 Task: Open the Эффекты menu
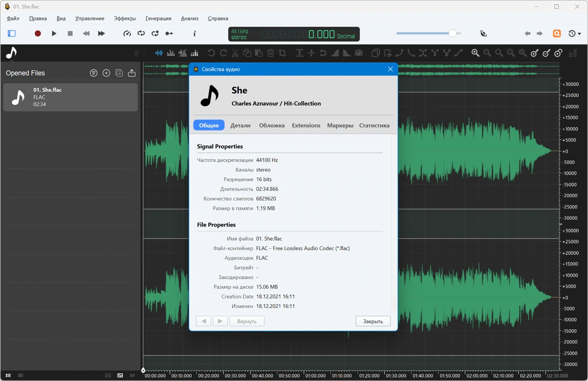click(x=125, y=18)
